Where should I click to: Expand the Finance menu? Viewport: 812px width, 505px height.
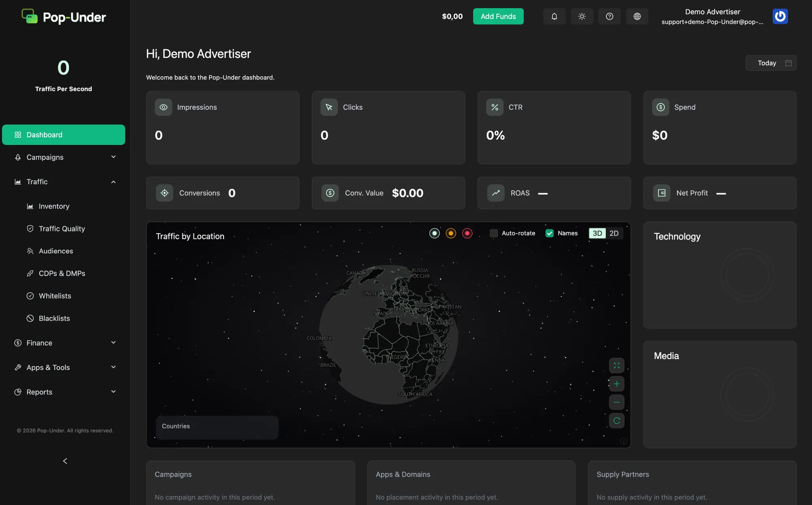tap(64, 343)
